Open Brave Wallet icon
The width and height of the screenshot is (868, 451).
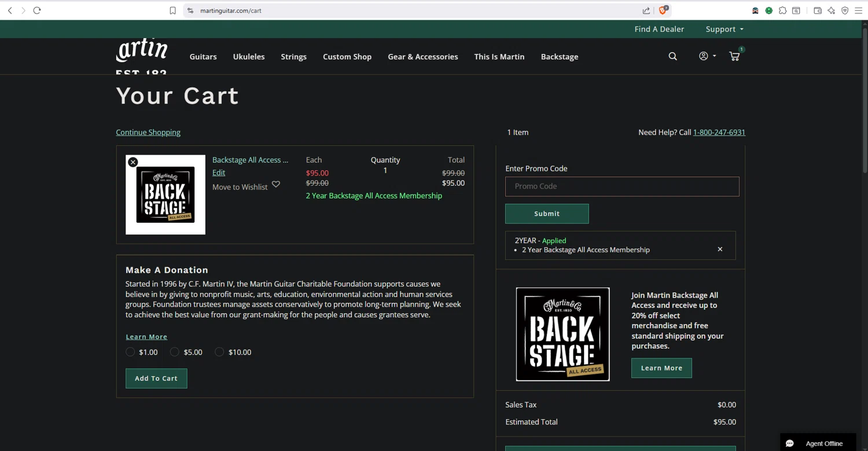[818, 10]
